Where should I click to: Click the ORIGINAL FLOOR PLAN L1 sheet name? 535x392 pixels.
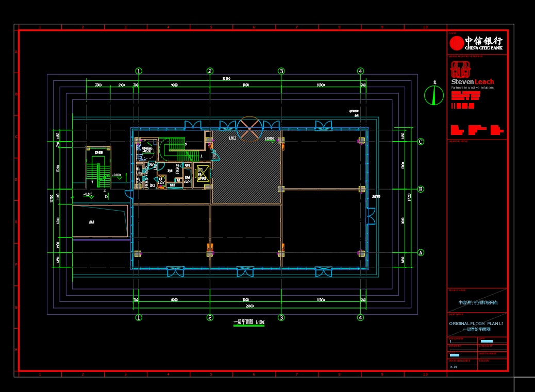point(476,323)
